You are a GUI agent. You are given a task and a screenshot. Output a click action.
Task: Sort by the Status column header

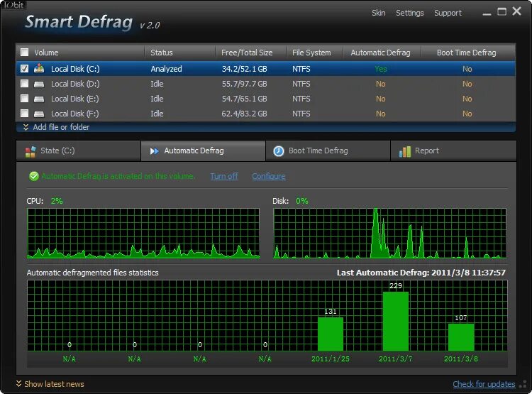pyautogui.click(x=162, y=53)
